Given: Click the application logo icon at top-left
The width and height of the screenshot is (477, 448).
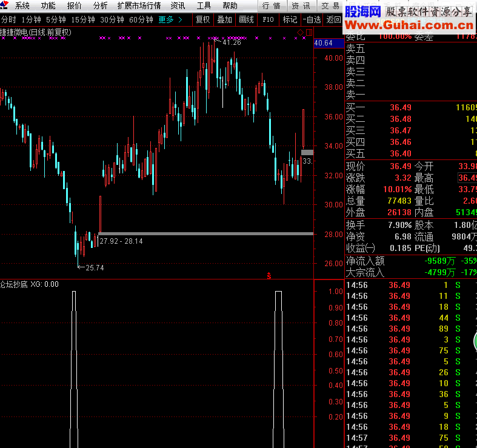Looking at the screenshot, I should [4, 4].
